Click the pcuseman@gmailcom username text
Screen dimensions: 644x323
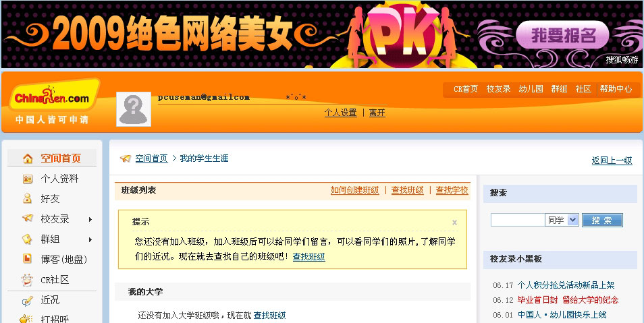204,97
